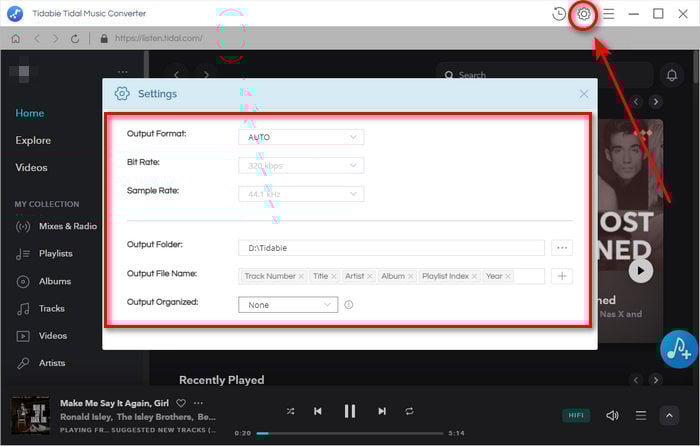Mute via the volume speaker icon
Screen dimensions: 700x446
click(612, 416)
